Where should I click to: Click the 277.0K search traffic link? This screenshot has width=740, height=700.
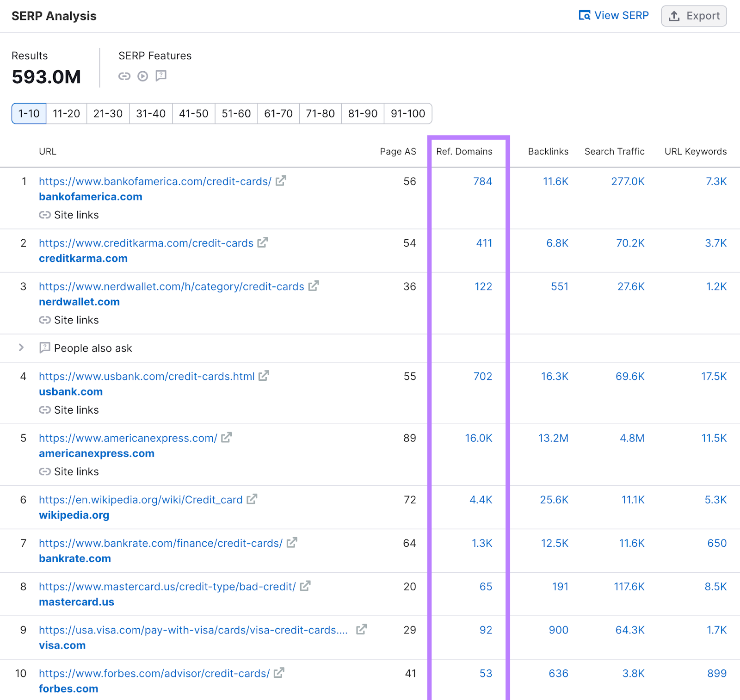click(x=628, y=181)
